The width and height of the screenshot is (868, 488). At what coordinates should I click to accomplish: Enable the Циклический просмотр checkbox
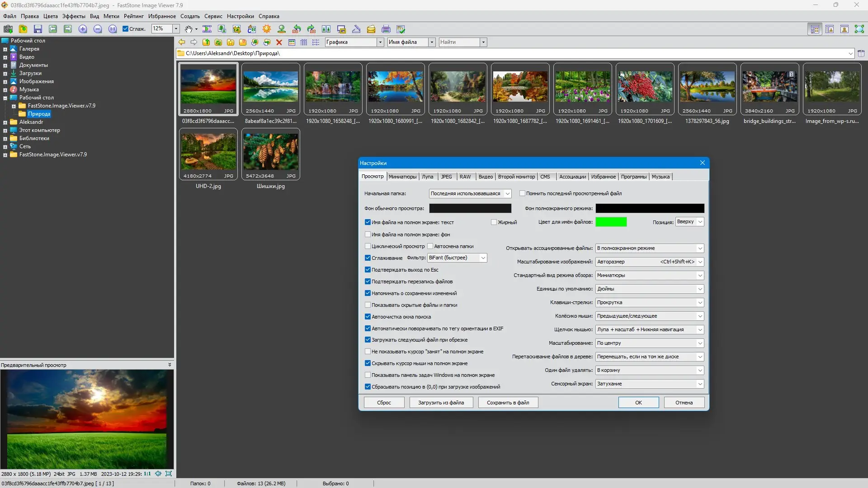pyautogui.click(x=368, y=246)
